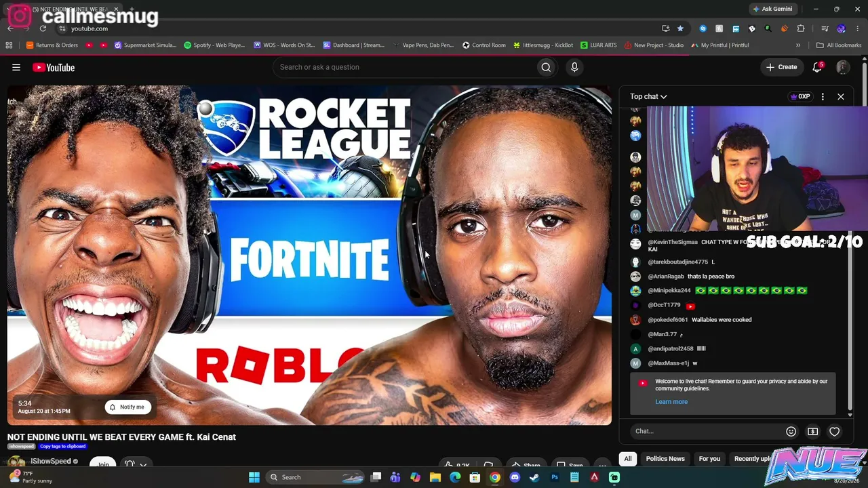868x488 pixels.
Task: Expand the Top chat dropdown
Action: click(x=648, y=96)
